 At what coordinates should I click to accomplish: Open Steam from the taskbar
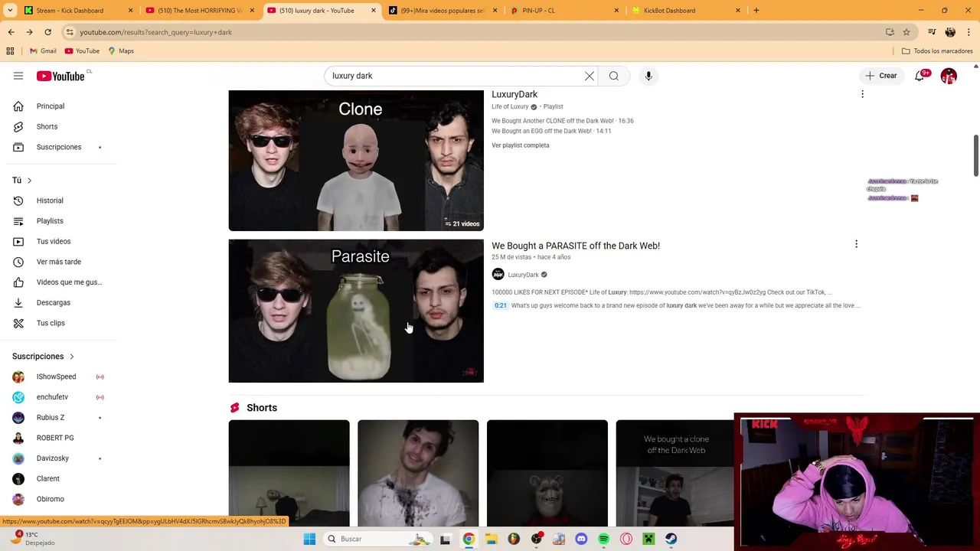671,539
